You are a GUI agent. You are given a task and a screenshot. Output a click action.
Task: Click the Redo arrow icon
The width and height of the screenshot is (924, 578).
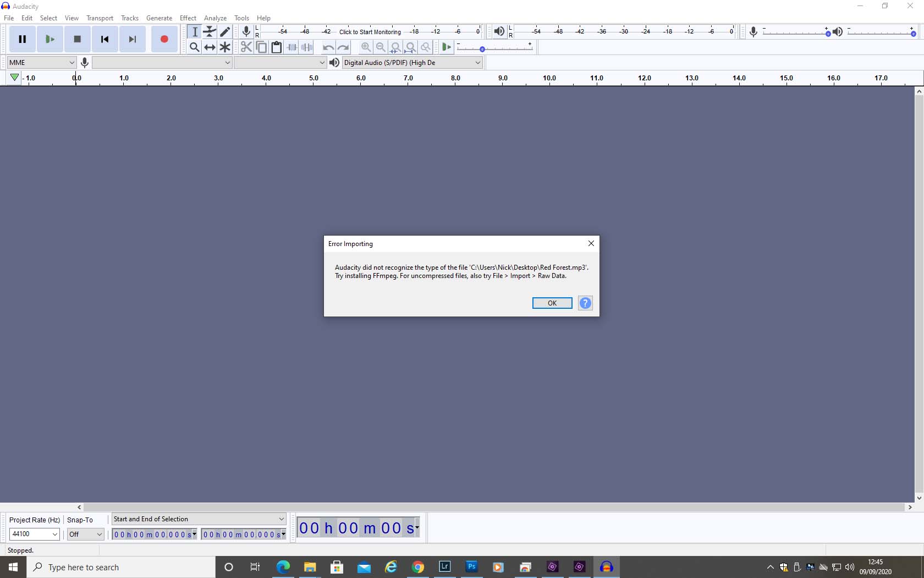click(343, 47)
